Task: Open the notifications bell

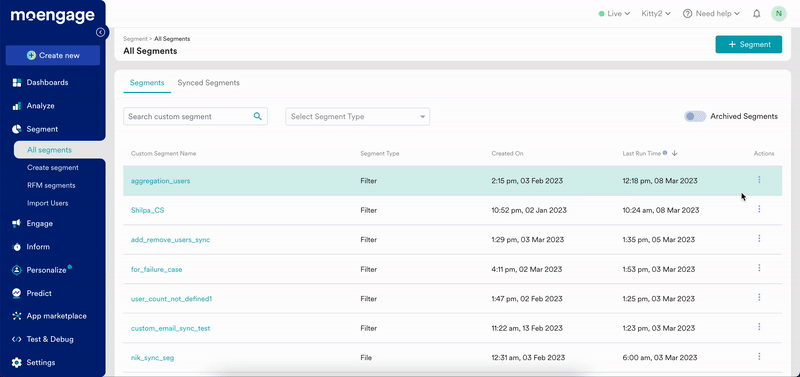Action: click(x=757, y=14)
